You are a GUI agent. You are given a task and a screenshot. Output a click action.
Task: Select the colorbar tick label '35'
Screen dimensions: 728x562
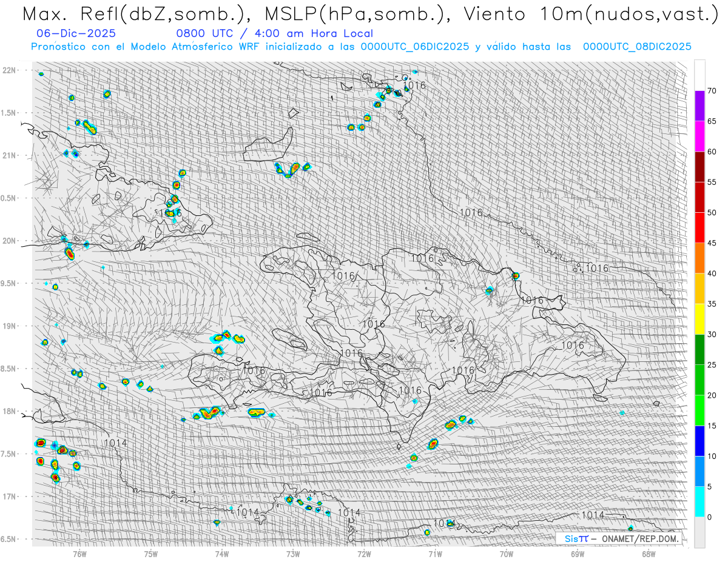[712, 304]
